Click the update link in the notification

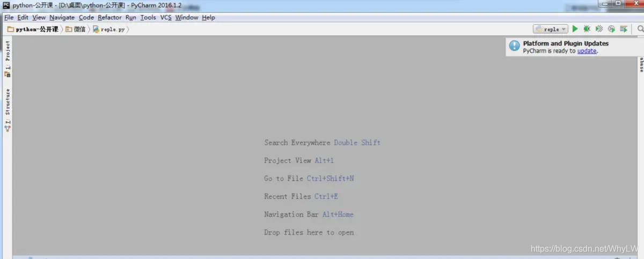click(587, 51)
